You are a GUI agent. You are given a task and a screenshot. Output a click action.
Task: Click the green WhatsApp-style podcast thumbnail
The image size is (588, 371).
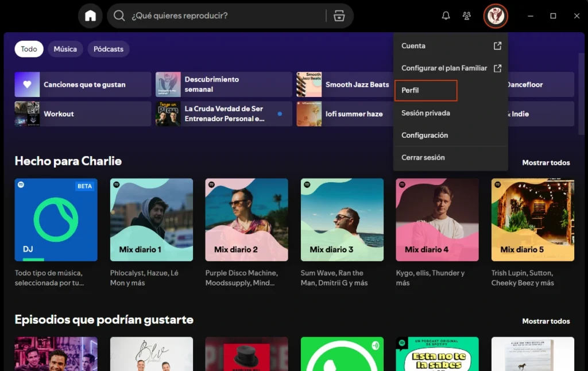[342, 354]
